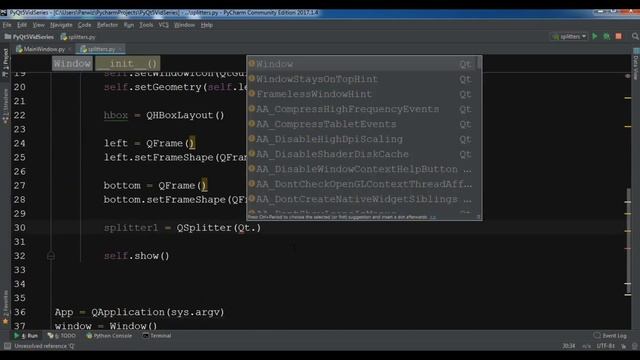Image resolution: width=640 pixels, height=360 pixels.
Task: Open the Event Log panel
Action: pyautogui.click(x=610, y=336)
